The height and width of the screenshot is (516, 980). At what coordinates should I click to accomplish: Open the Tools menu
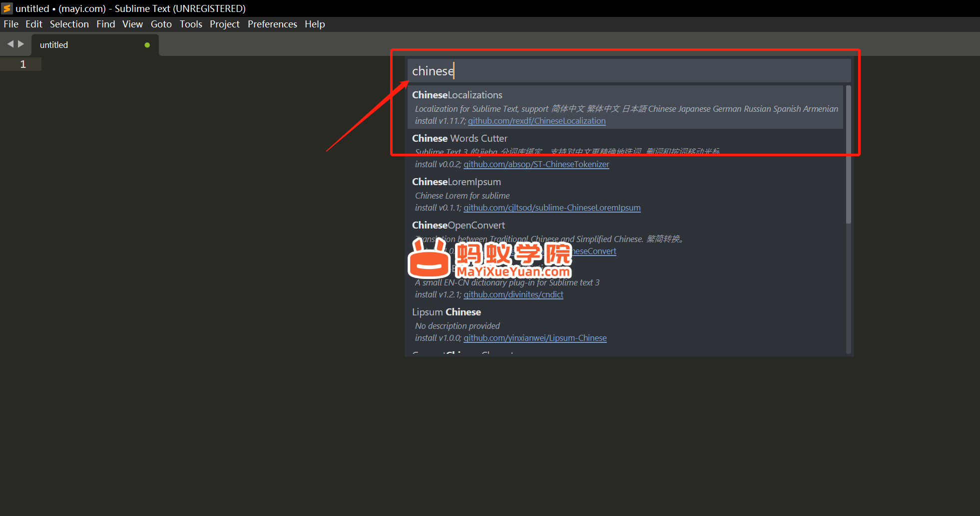(x=191, y=24)
